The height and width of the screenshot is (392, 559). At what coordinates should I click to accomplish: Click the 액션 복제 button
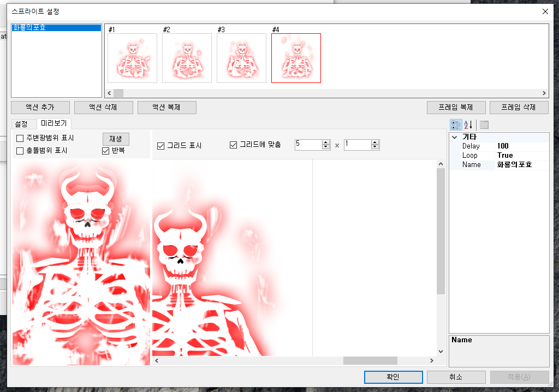tap(167, 108)
